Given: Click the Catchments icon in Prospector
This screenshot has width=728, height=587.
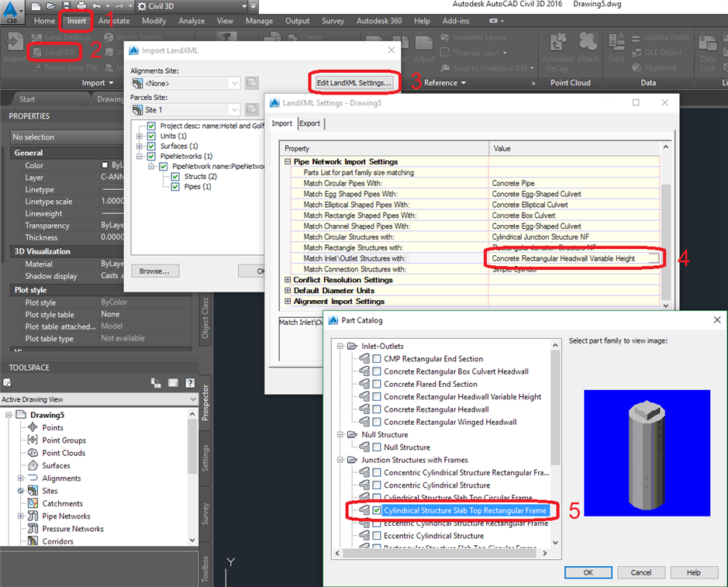Looking at the screenshot, I should point(33,503).
